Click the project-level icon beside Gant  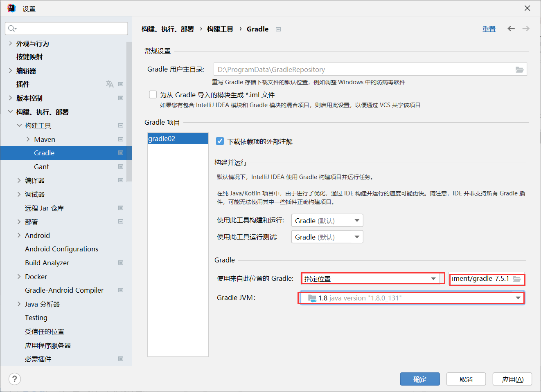pyautogui.click(x=121, y=166)
